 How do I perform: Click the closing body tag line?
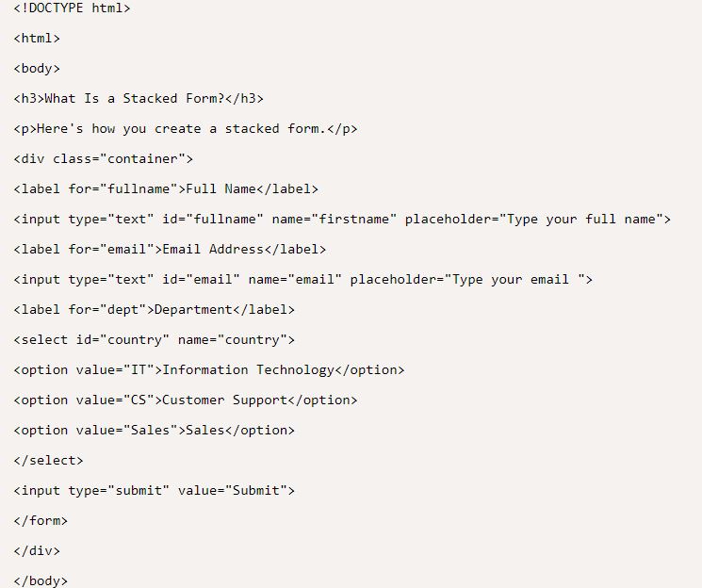41,580
